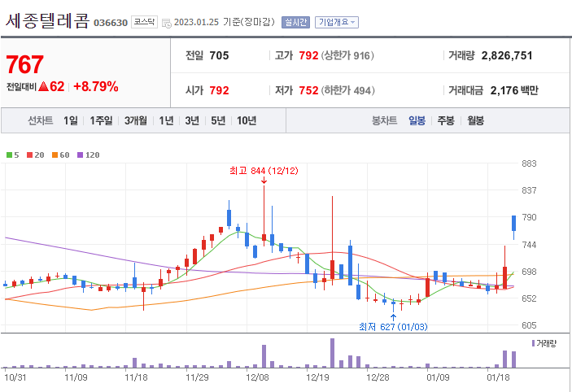Viewport: 572px width, 392px height.
Task: Click the 2023.01.25 기준(장마감) date text
Action: click(x=225, y=22)
